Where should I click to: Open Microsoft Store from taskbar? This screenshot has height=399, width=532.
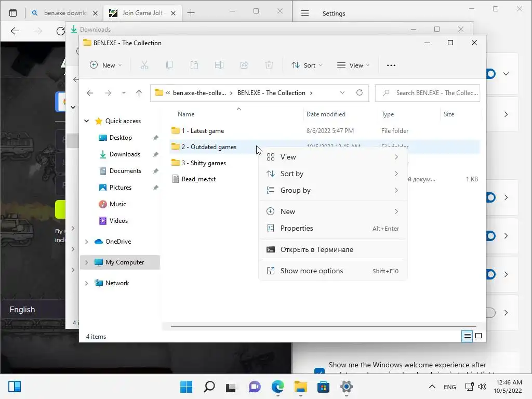[x=323, y=387]
